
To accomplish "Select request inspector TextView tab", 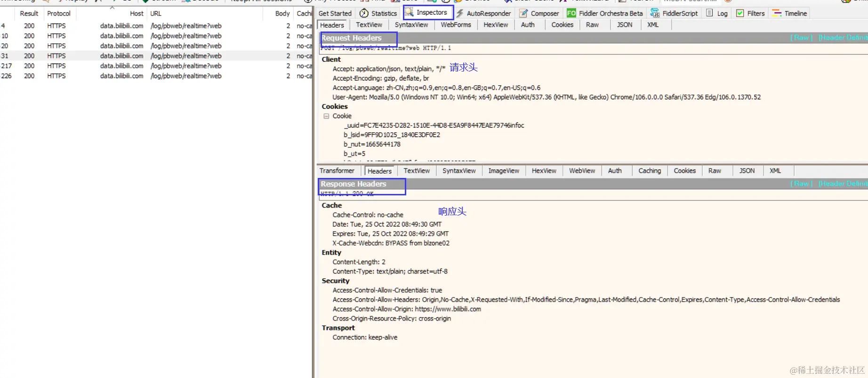I will point(369,25).
